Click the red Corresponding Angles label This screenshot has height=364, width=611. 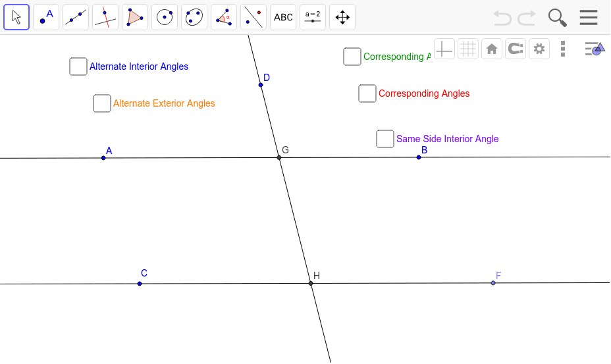tap(424, 93)
